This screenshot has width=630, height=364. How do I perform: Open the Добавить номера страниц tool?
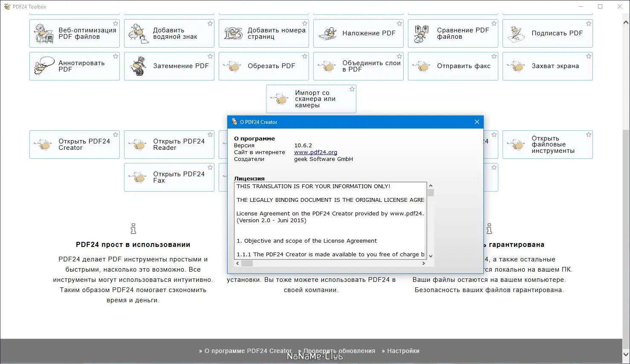(x=264, y=33)
